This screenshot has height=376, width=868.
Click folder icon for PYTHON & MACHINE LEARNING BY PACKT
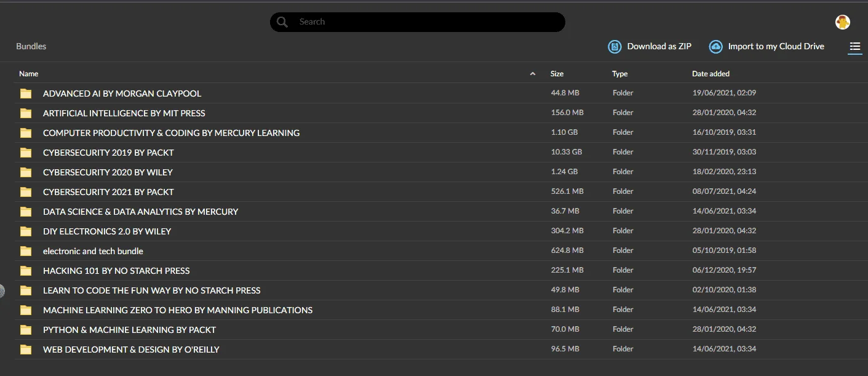(x=26, y=330)
